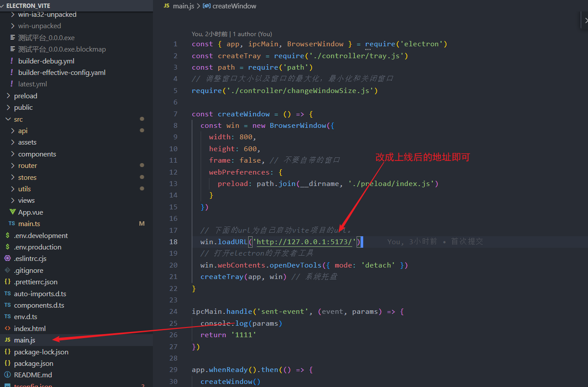Screen dimensions: 588x387
Task: Open README.md file
Action: [33, 375]
